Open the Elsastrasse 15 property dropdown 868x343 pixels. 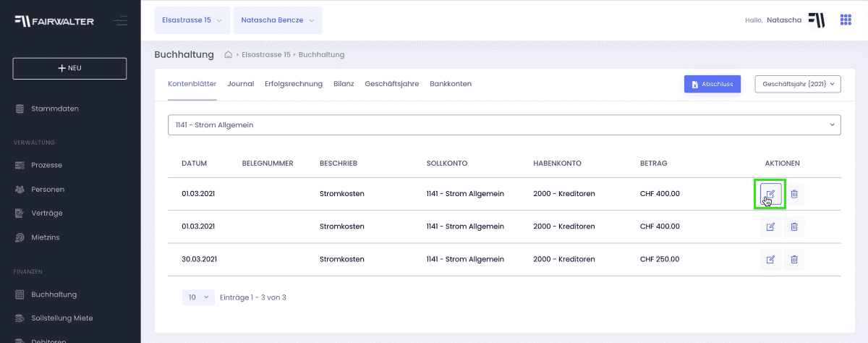pyautogui.click(x=192, y=20)
